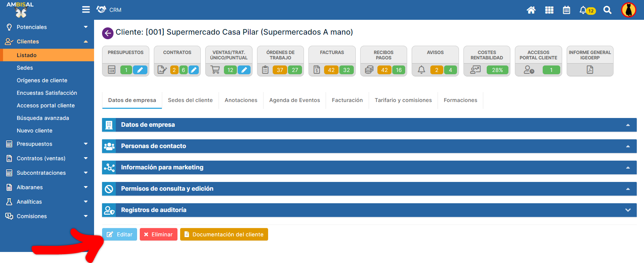Viewport: 644px width, 263px height.
Task: Open Búsqueda avanzada in sidebar
Action: point(43,118)
